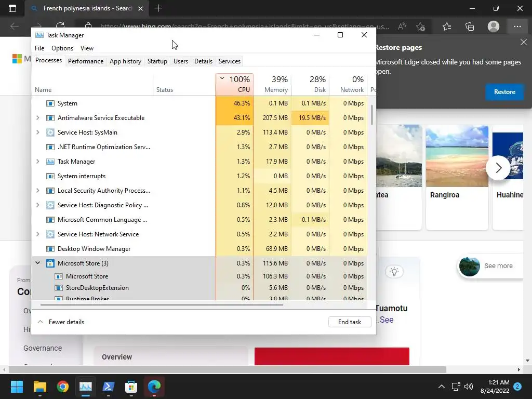Collapse the Microsoft Store (3) group

coord(37,263)
